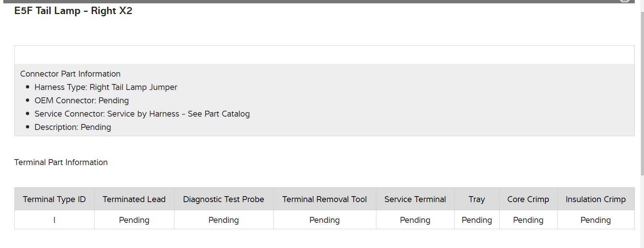Select the OEM Connector: Pending line
The image size is (644, 248).
(81, 100)
